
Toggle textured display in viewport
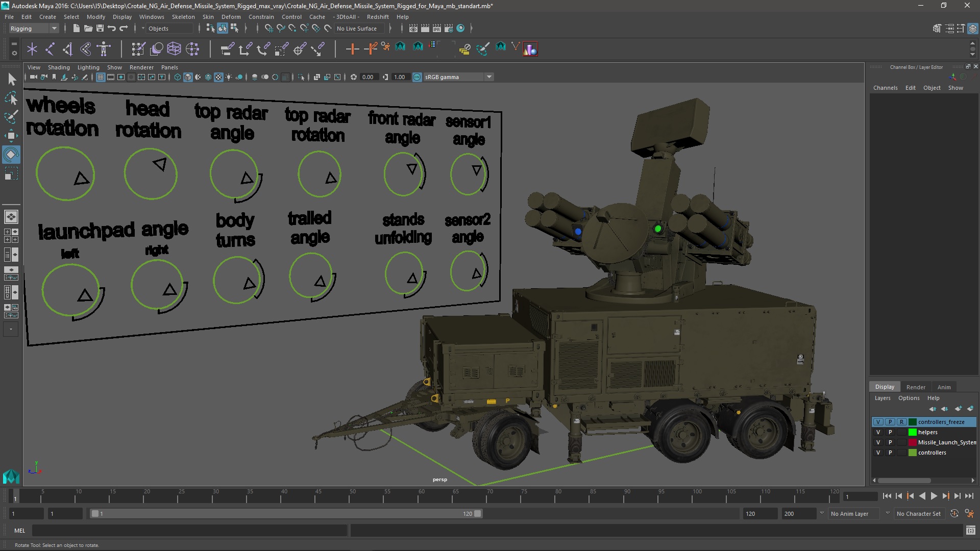pyautogui.click(x=218, y=77)
